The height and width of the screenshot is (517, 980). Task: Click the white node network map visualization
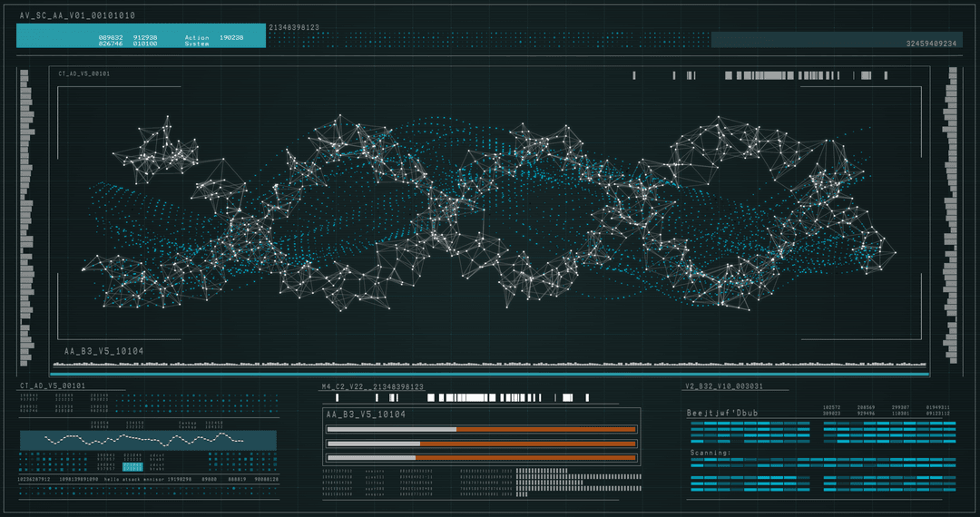click(x=489, y=211)
